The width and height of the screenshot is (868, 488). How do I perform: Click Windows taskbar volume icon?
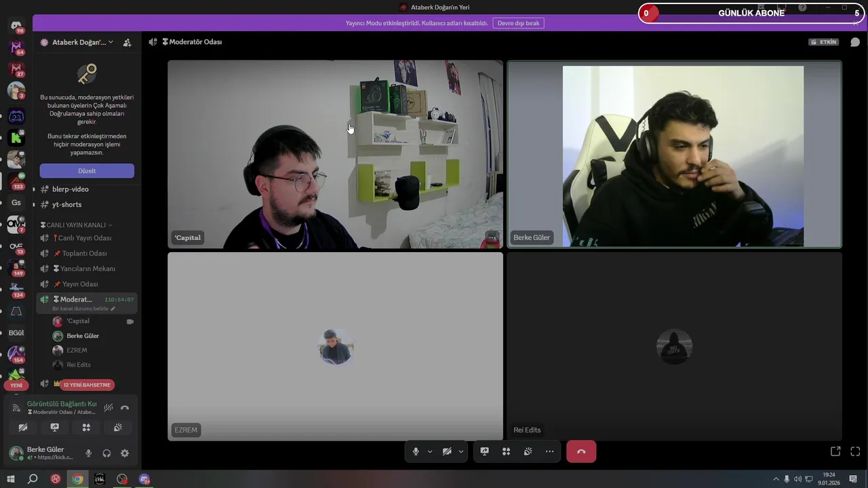(x=797, y=479)
